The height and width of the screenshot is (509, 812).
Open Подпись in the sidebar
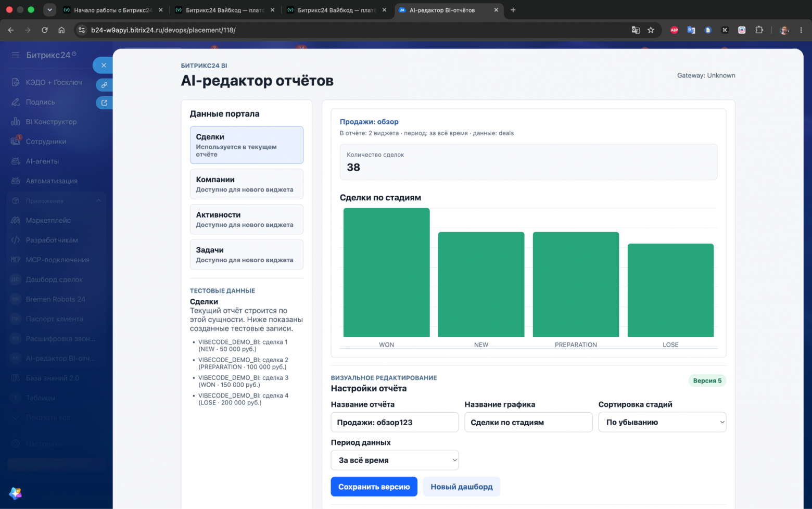coord(41,102)
